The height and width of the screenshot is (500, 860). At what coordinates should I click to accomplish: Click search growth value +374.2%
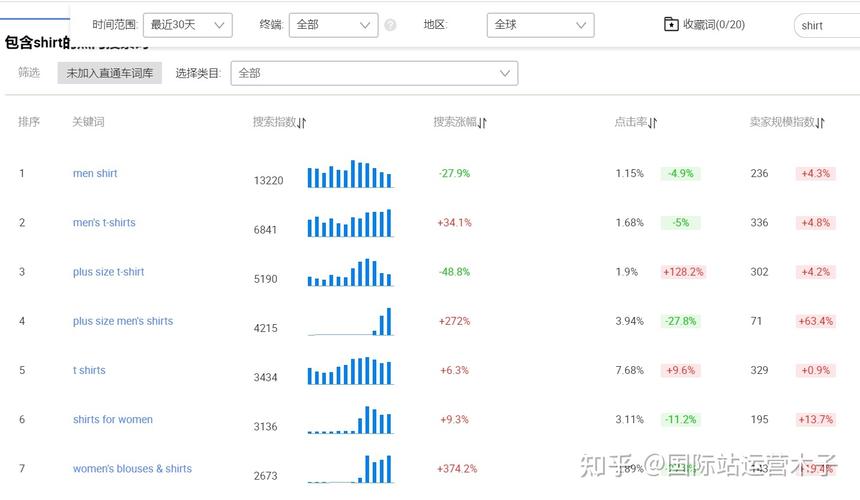tap(457, 469)
